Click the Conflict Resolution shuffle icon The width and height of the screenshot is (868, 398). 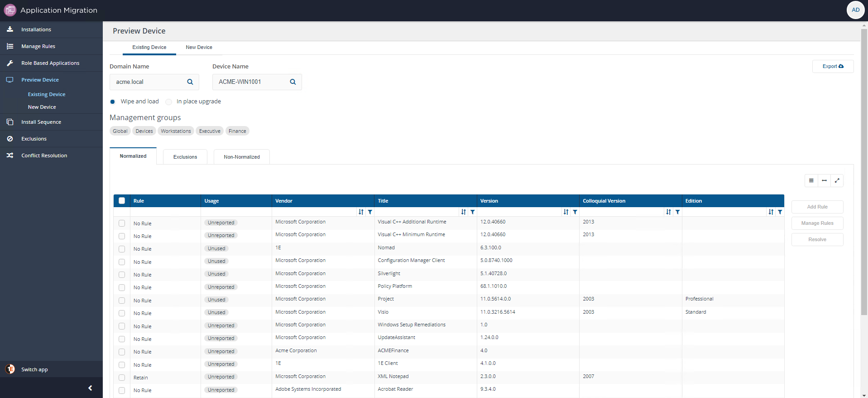pyautogui.click(x=10, y=155)
